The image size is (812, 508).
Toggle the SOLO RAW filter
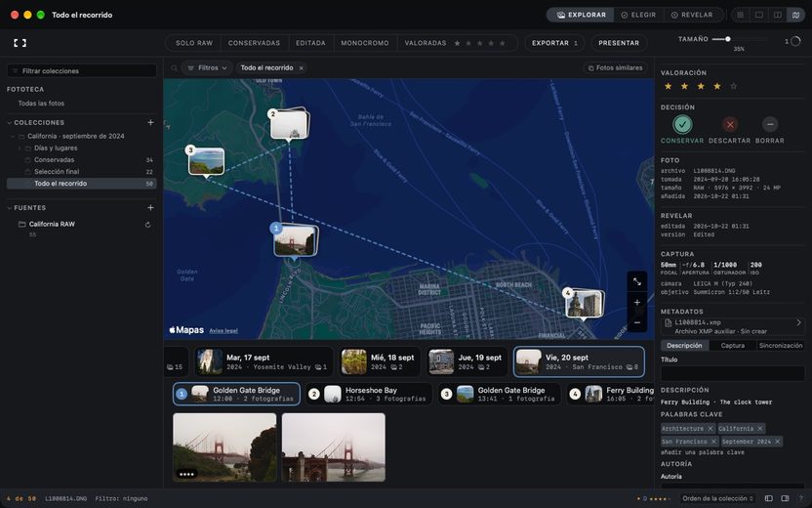[193, 43]
